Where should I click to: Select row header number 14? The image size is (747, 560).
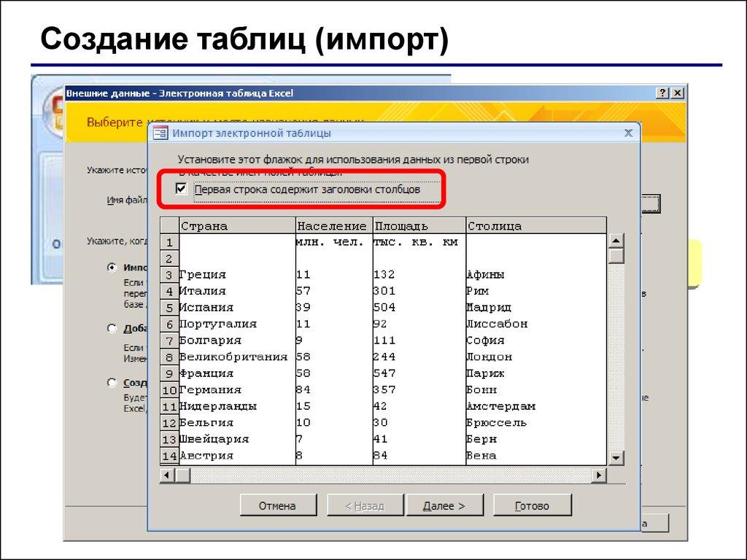pos(169,456)
